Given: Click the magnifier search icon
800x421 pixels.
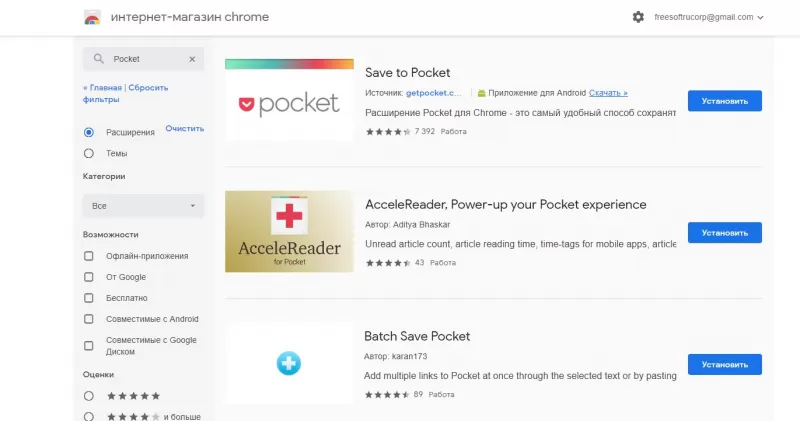Looking at the screenshot, I should 98,59.
